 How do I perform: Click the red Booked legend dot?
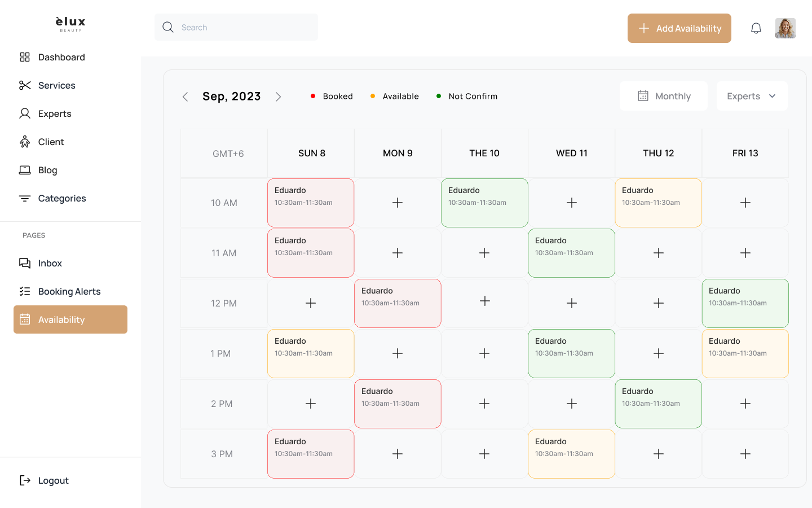(x=313, y=96)
